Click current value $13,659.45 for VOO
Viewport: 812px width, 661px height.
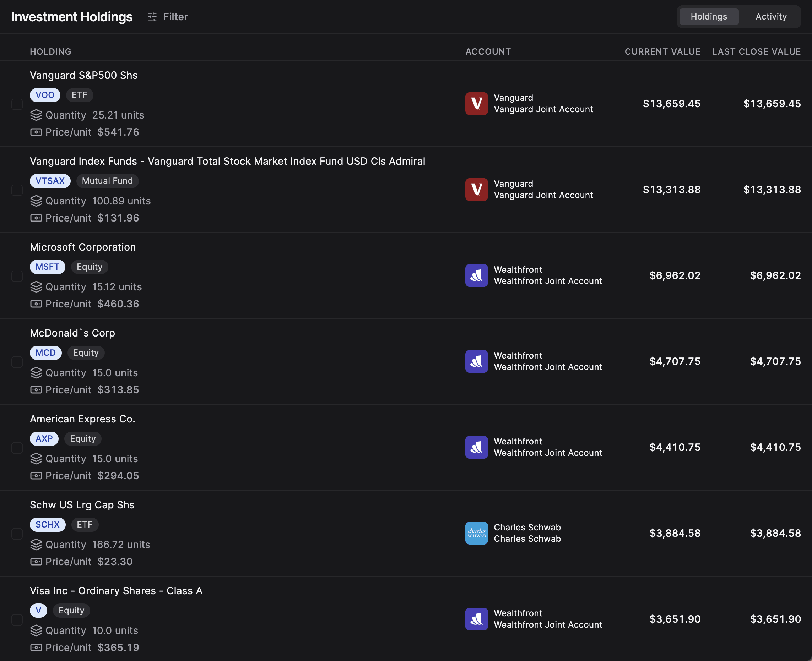[671, 104]
